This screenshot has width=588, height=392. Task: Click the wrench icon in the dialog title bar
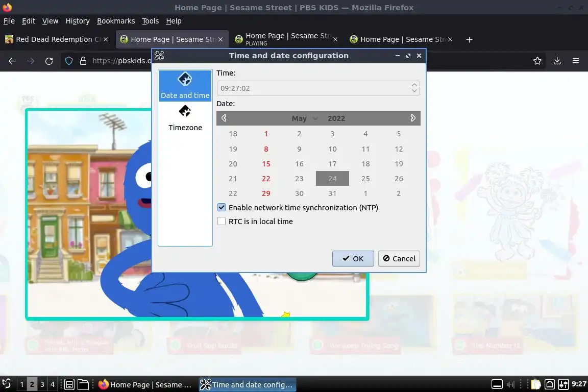159,56
